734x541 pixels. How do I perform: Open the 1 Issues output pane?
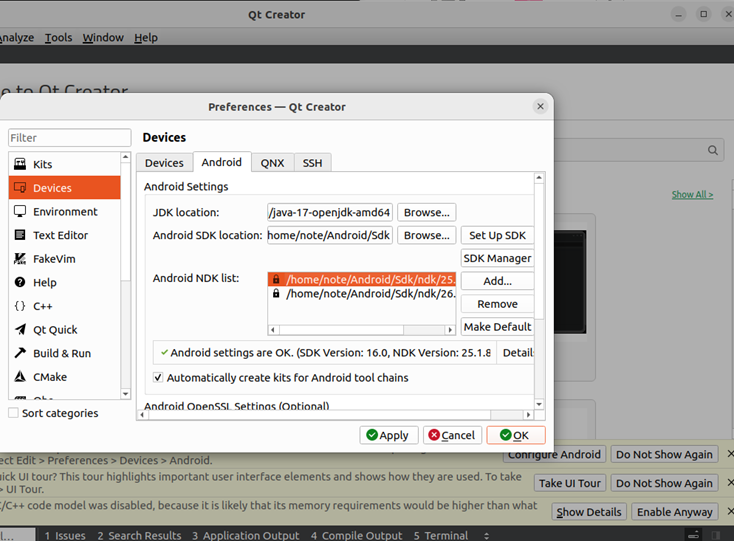pyautogui.click(x=65, y=535)
